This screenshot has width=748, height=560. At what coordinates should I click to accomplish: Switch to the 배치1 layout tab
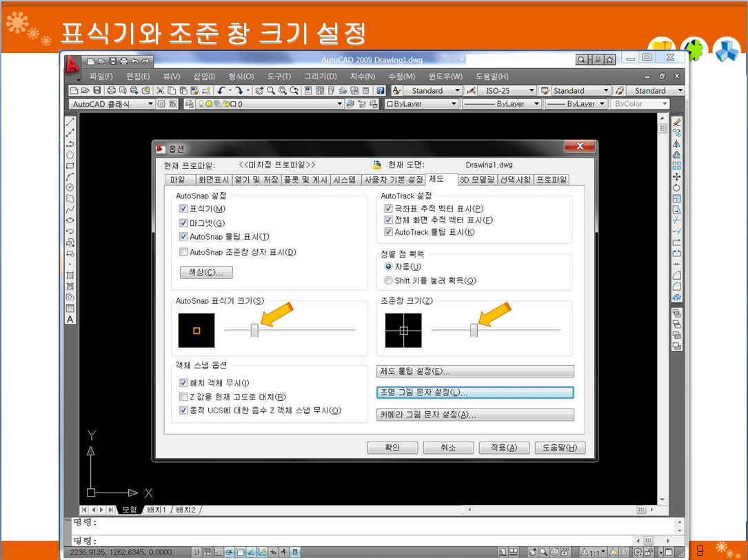tap(156, 510)
